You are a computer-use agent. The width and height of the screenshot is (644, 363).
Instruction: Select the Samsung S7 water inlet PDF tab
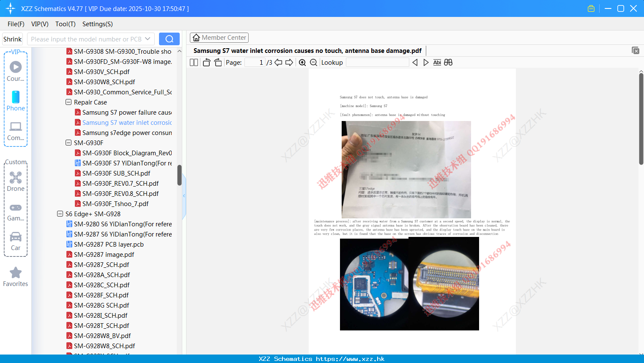[x=307, y=50]
